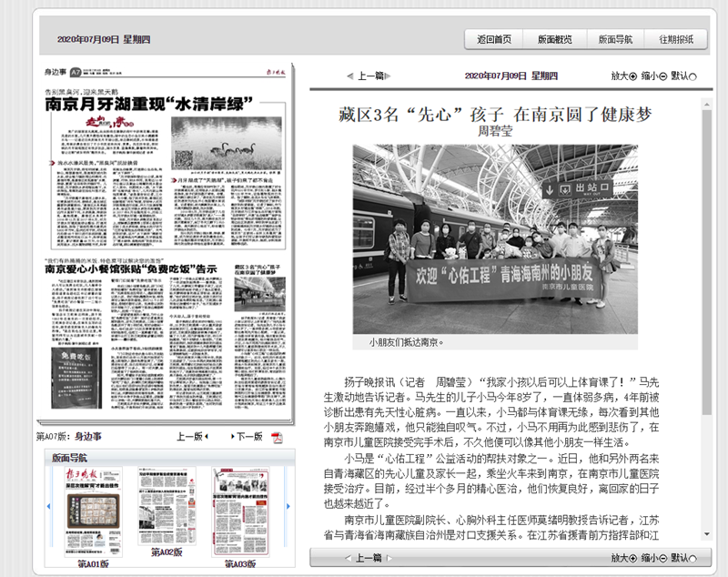Download the page PDF via the PDF icon
Screen dimensions: 728x577
(x=278, y=438)
